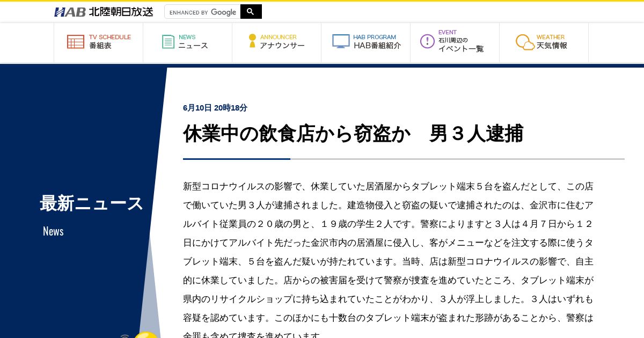The image size is (644, 338).
Task: Click article line starting 日にかけてアルバイト先
Action: coord(388,243)
